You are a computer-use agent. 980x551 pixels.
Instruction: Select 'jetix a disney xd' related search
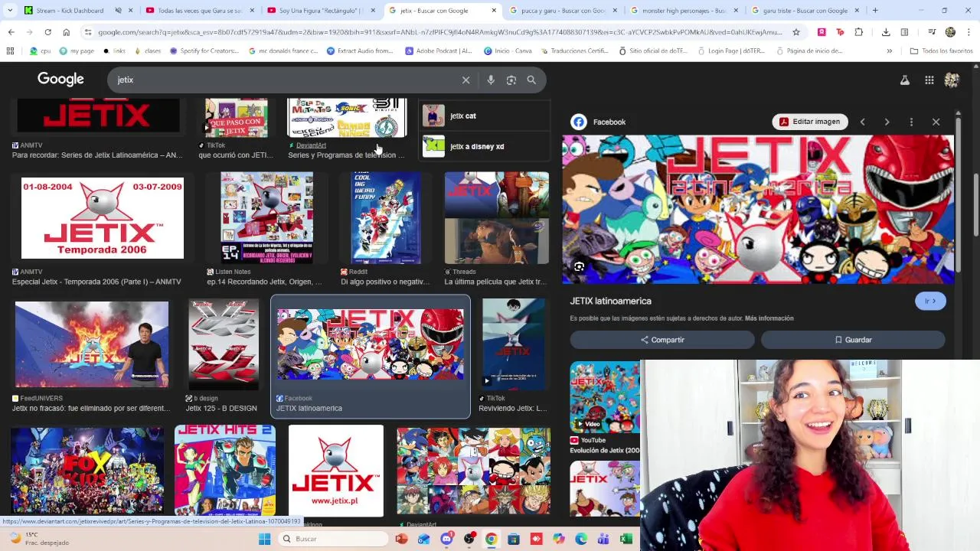click(x=485, y=146)
